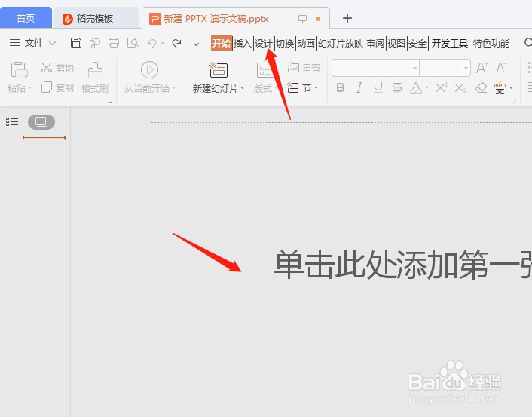Click the Export to PDF icon
Viewport: 532px width, 417px height.
[95, 43]
